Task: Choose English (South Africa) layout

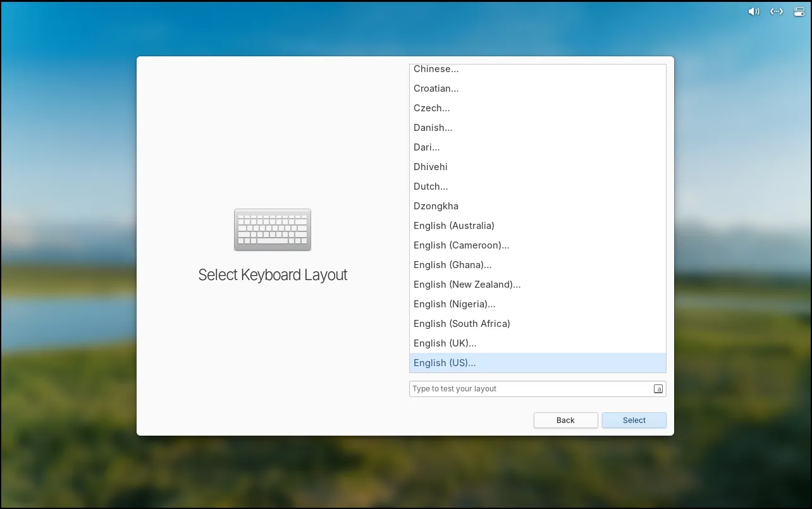Action: (x=462, y=324)
